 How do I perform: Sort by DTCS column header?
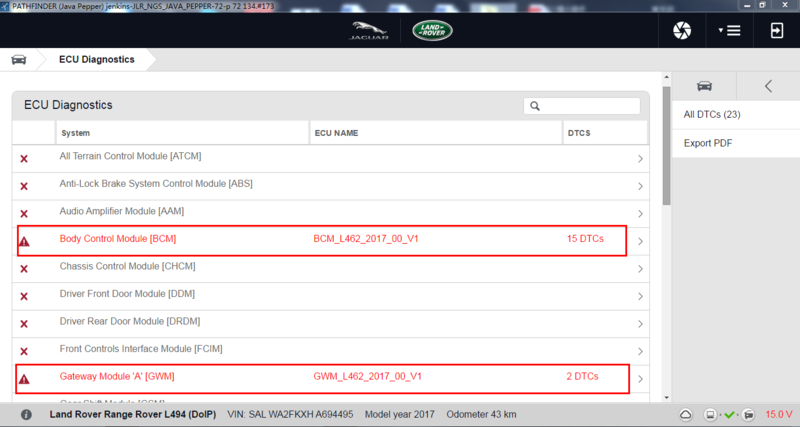coord(579,133)
